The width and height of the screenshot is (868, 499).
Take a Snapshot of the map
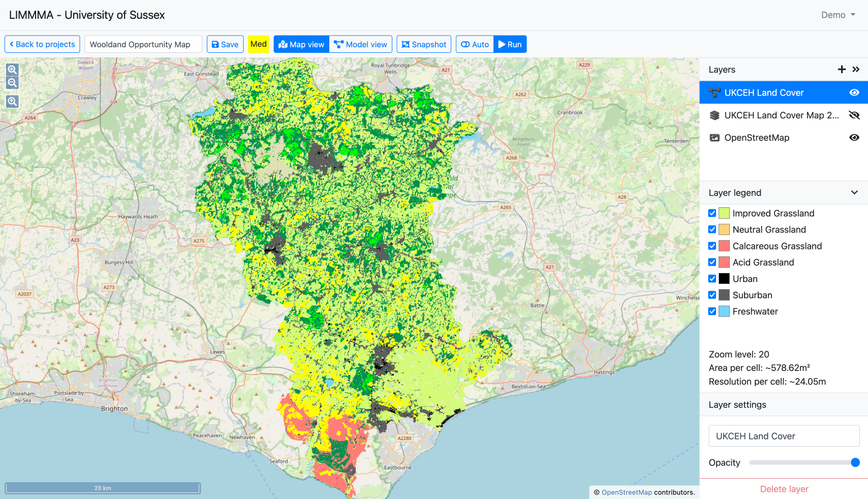click(424, 44)
